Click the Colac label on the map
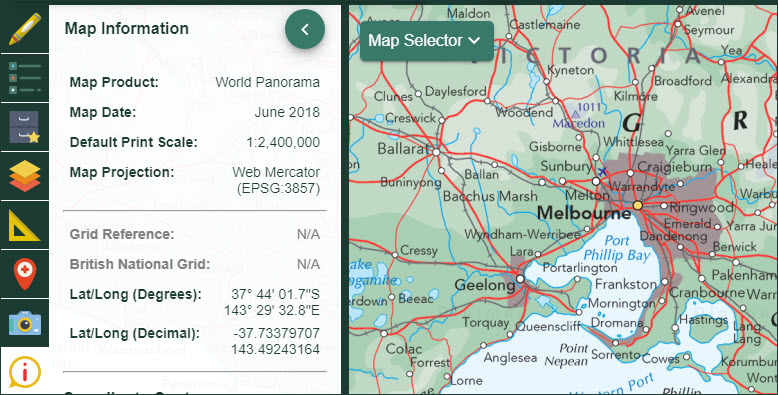Viewport: 778px width, 395px height. [404, 349]
